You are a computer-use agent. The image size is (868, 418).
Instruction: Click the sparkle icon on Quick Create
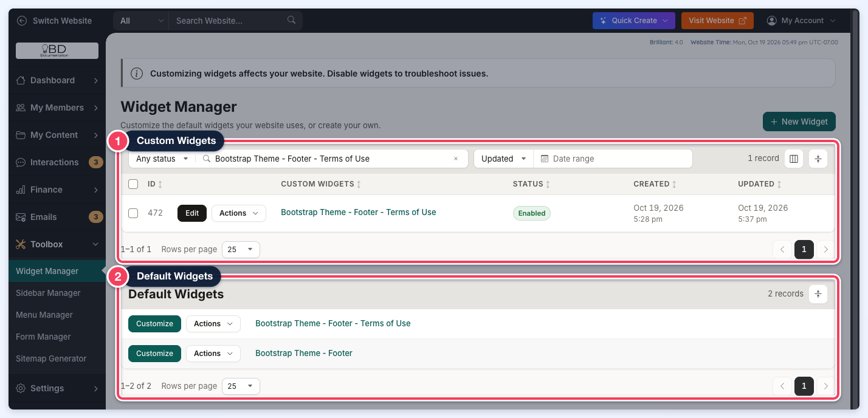pyautogui.click(x=604, y=21)
